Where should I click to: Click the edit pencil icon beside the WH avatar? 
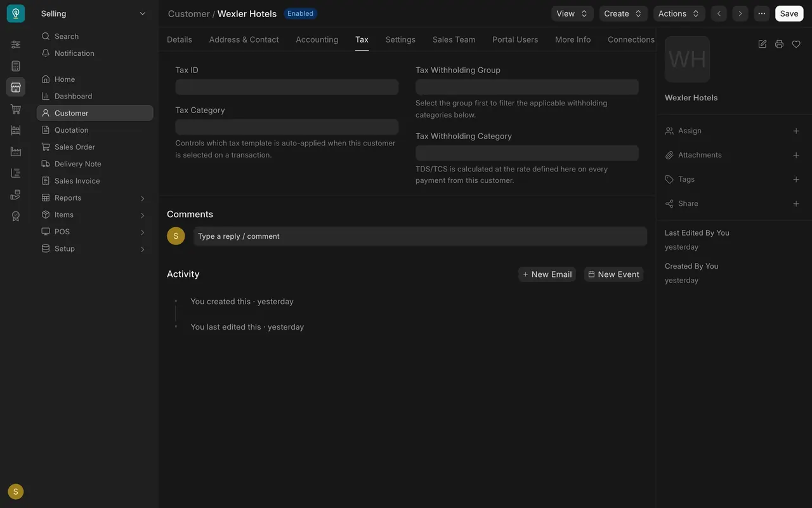763,44
